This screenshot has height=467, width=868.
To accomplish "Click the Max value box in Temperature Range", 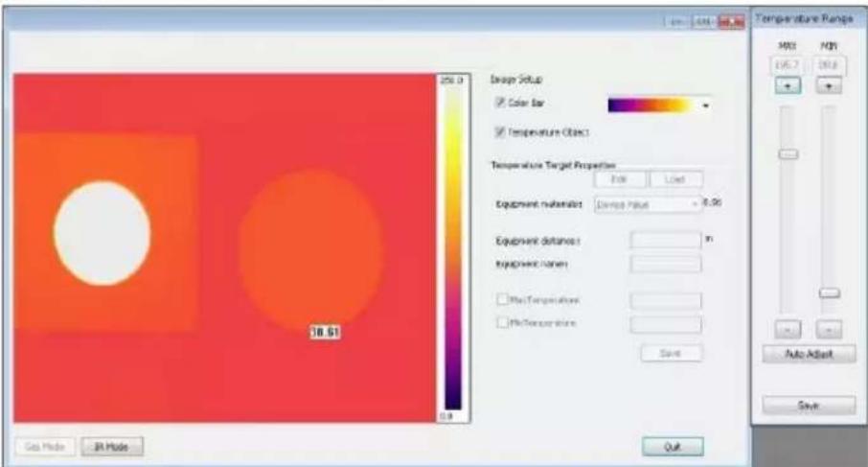I will coord(787,65).
